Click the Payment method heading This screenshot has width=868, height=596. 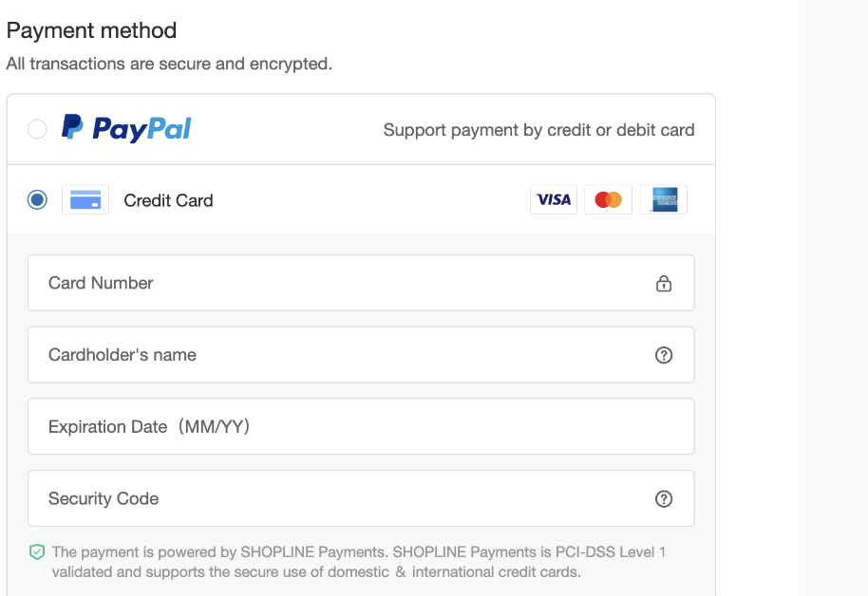point(91,30)
